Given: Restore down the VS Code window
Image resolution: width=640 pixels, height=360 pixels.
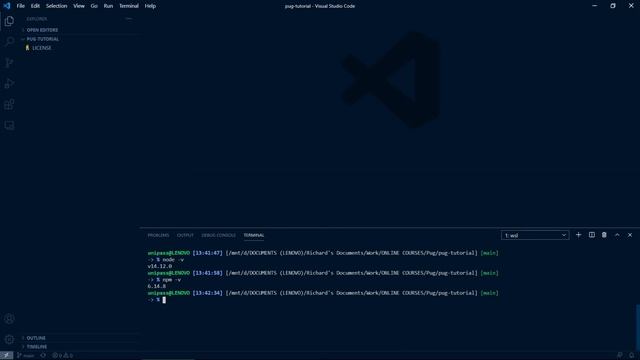Looking at the screenshot, I should coord(613,6).
